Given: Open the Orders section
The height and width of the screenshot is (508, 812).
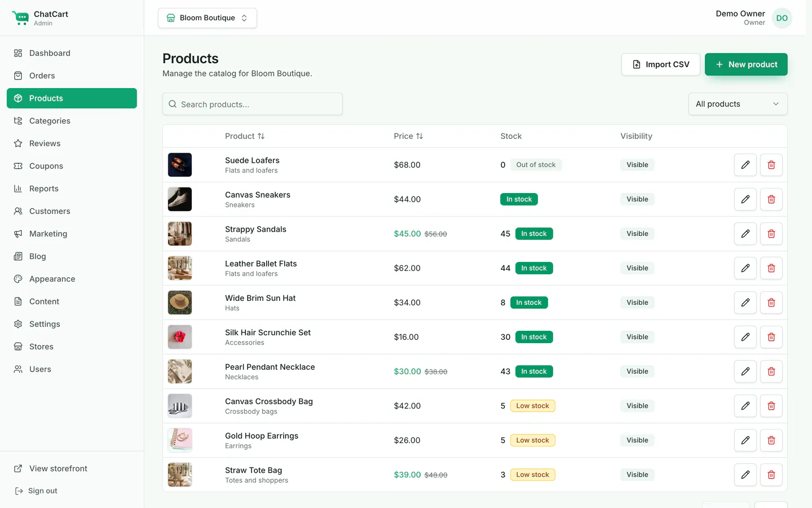Looking at the screenshot, I should (x=72, y=76).
